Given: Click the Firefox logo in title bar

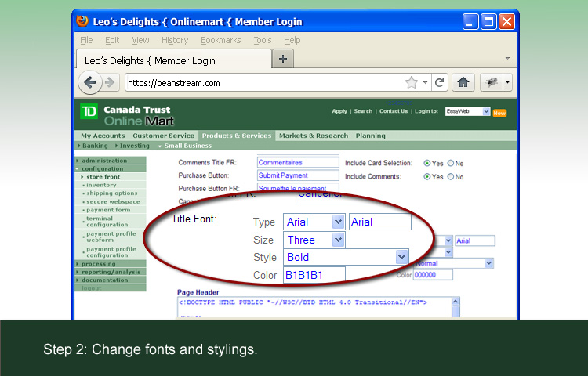Looking at the screenshot, I should (82, 21).
